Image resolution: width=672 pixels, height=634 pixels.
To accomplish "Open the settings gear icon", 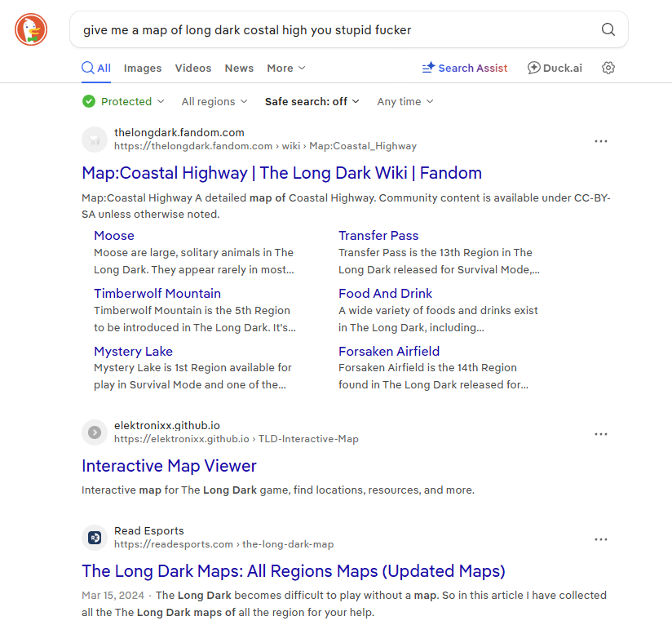I will click(x=608, y=68).
